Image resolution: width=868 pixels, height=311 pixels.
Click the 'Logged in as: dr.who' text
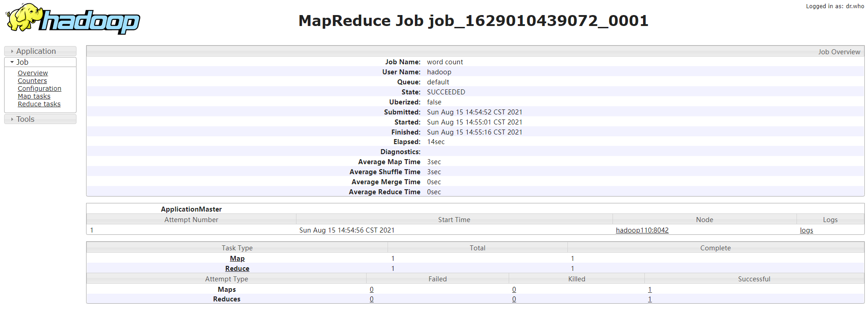click(x=835, y=6)
